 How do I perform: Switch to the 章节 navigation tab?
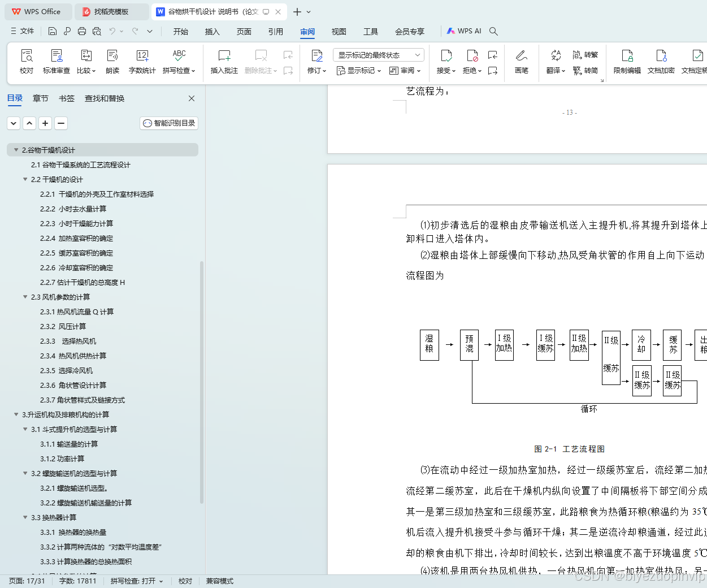coord(41,98)
